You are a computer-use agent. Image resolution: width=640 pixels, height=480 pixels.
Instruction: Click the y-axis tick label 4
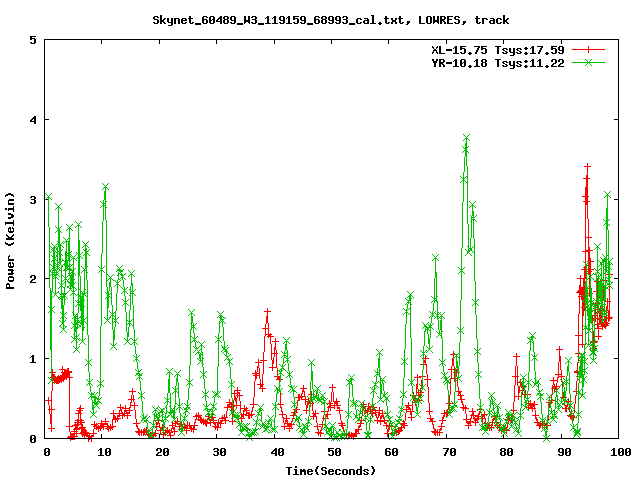point(33,120)
